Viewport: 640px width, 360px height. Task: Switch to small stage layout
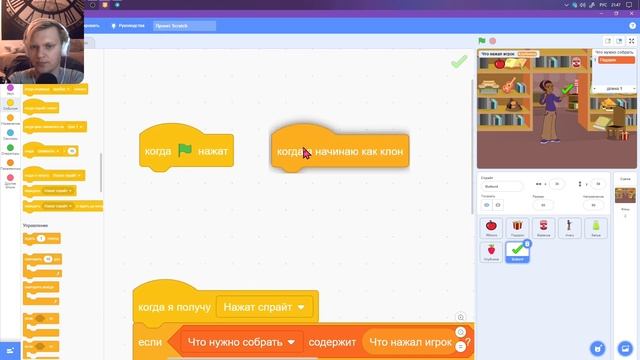tap(608, 41)
